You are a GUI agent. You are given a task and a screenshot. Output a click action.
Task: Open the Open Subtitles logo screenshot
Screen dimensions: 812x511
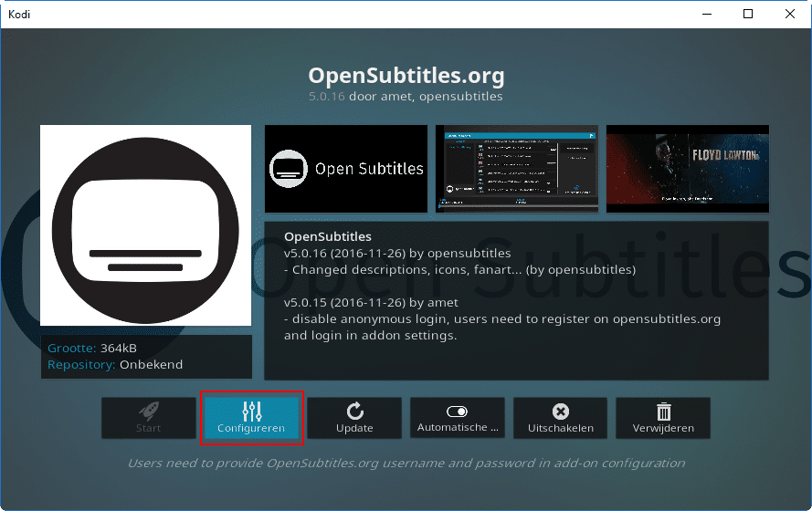coord(346,169)
